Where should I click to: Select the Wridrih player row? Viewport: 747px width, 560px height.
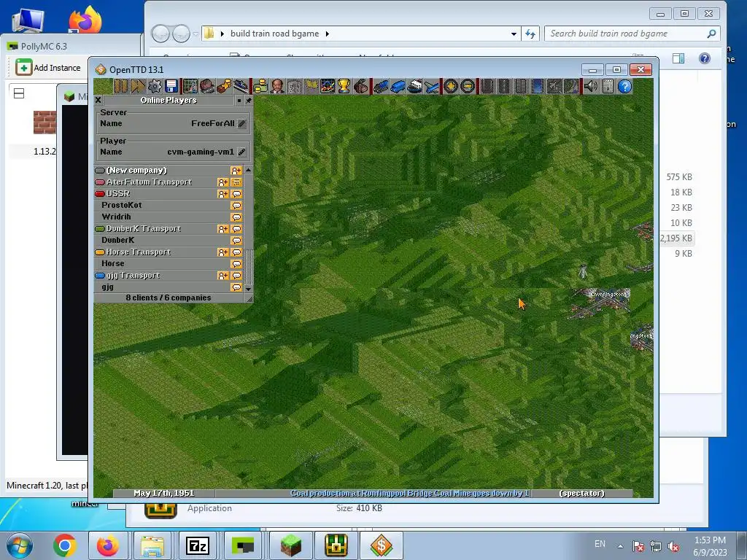click(x=169, y=217)
